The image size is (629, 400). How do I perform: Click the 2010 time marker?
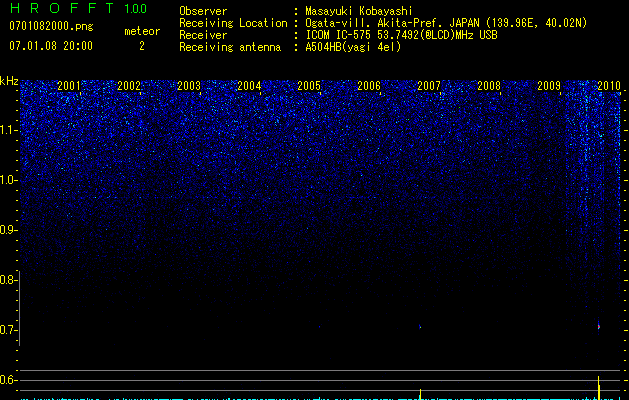tap(609, 85)
